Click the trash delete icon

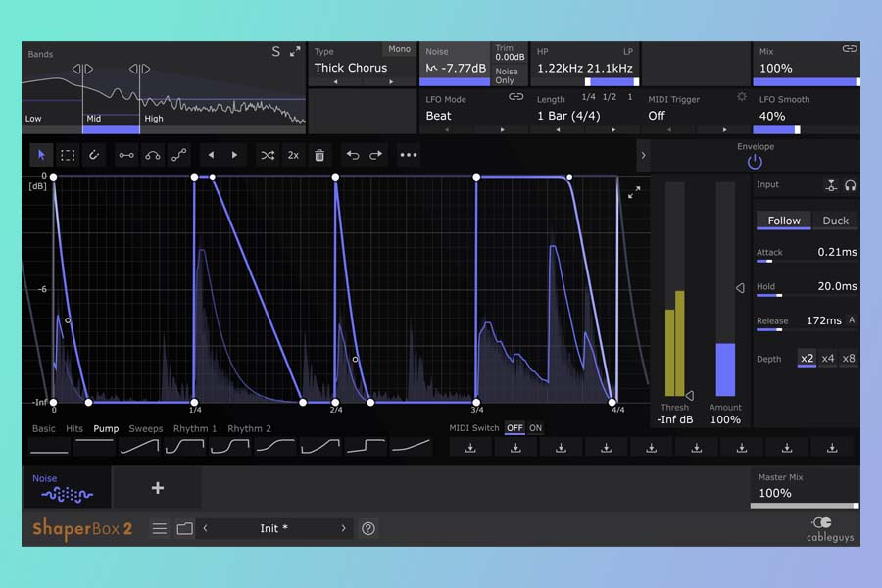(x=319, y=155)
